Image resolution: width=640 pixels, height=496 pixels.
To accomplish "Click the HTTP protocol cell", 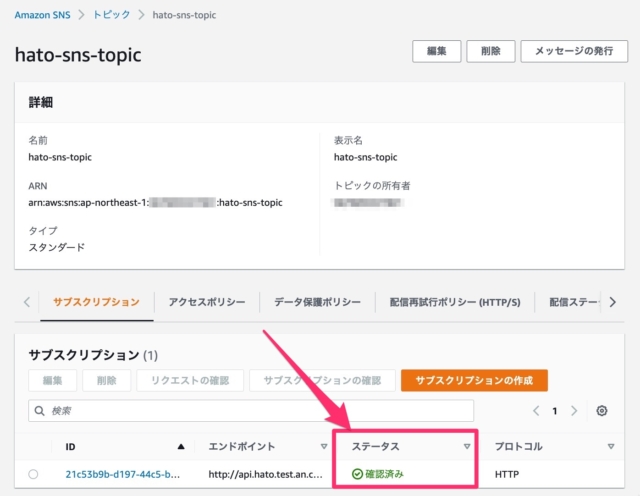I will pyautogui.click(x=507, y=474).
